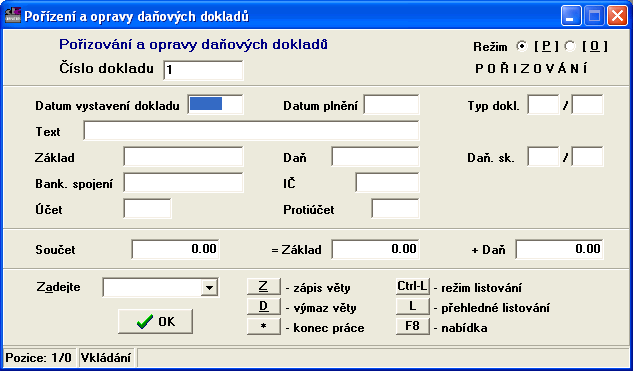Screen dimensions: 633x371
Task: Click the = Základ total field
Action: 375,249
